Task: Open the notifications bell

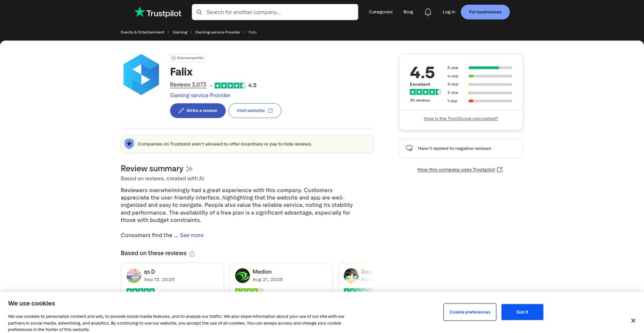Action: pos(428,12)
